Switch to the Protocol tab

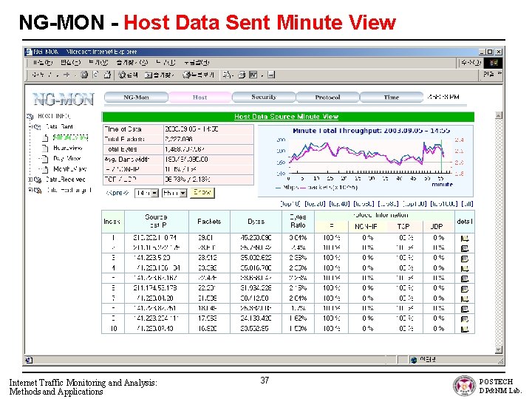point(327,98)
